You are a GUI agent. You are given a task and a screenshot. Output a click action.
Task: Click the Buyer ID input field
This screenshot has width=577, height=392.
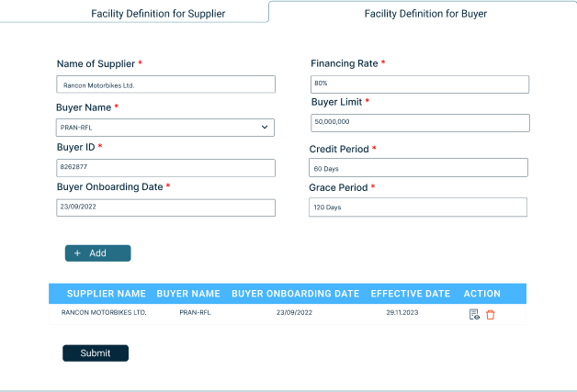pos(165,168)
